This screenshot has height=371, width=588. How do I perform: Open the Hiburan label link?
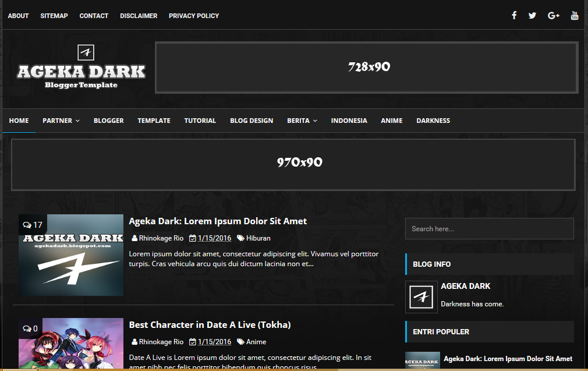pyautogui.click(x=258, y=238)
